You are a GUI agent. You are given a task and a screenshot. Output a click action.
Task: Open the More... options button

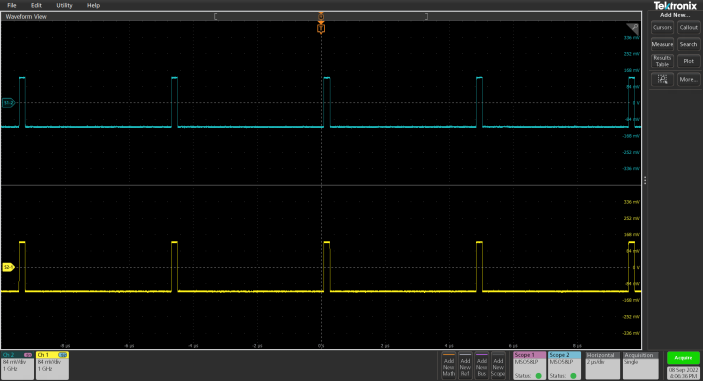(688, 79)
